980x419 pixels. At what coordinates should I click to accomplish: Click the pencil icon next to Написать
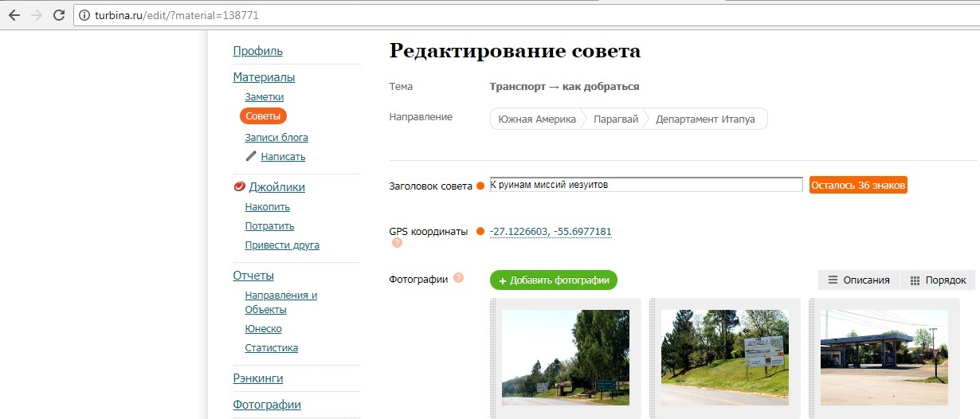pyautogui.click(x=251, y=156)
